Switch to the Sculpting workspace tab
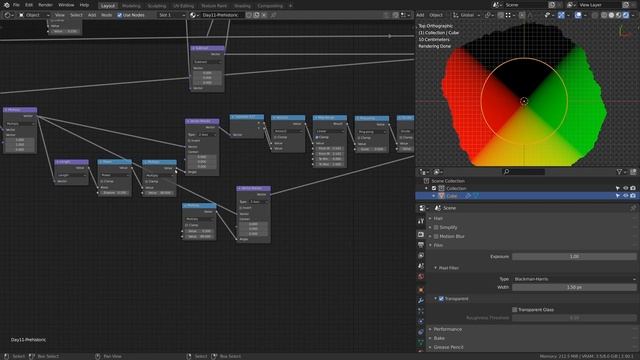The width and height of the screenshot is (640, 360). pos(157,6)
